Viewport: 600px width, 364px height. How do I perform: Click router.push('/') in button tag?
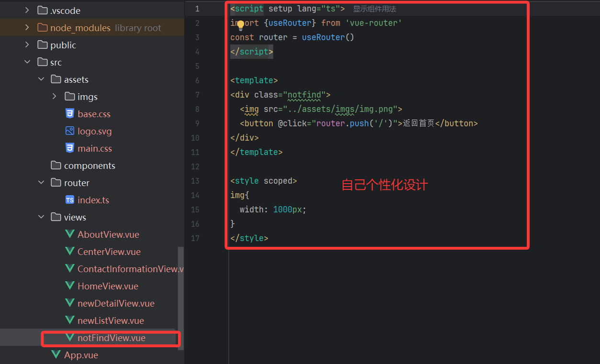point(355,123)
